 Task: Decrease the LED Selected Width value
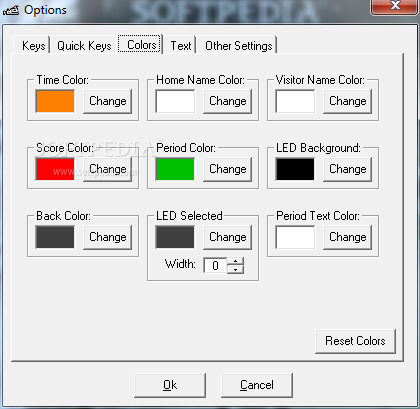tap(235, 270)
